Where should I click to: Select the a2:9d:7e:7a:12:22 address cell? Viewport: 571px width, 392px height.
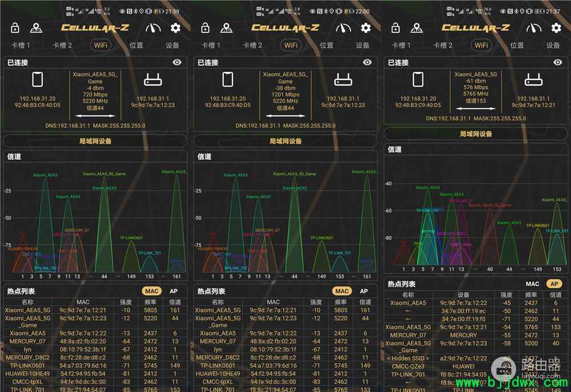point(463,358)
